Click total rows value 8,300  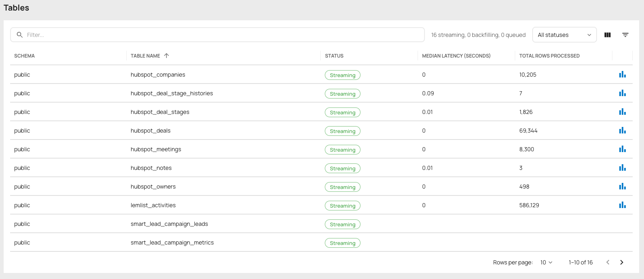[527, 149]
